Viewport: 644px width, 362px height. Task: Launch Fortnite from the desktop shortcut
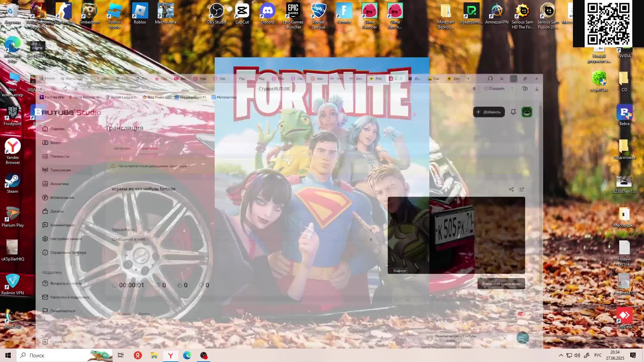pos(344,10)
